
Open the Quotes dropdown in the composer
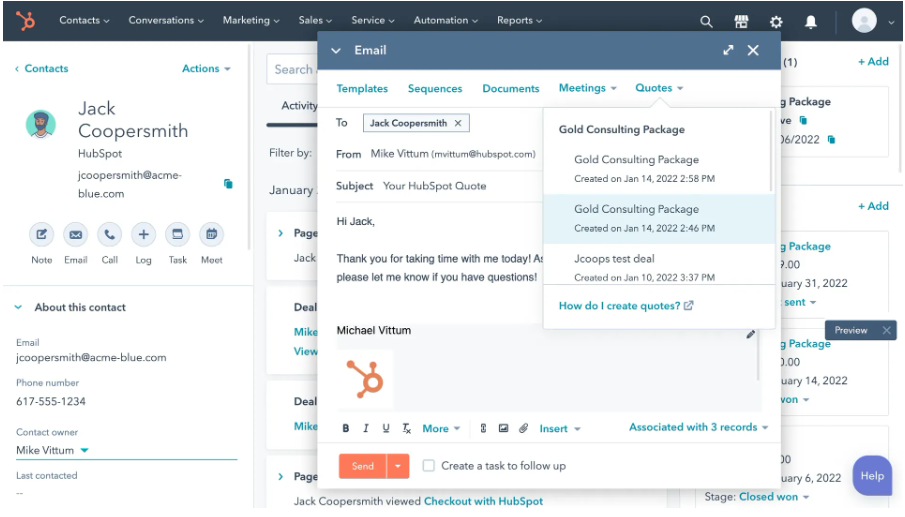click(659, 88)
